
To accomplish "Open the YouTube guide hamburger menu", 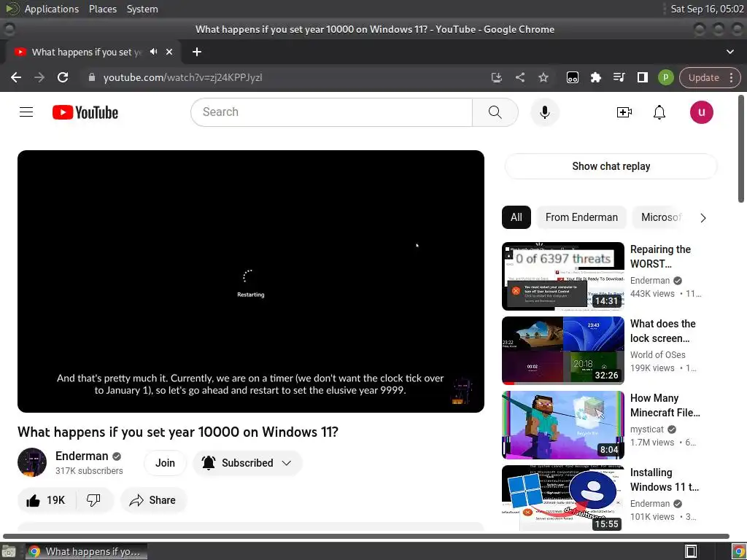I will (x=26, y=112).
